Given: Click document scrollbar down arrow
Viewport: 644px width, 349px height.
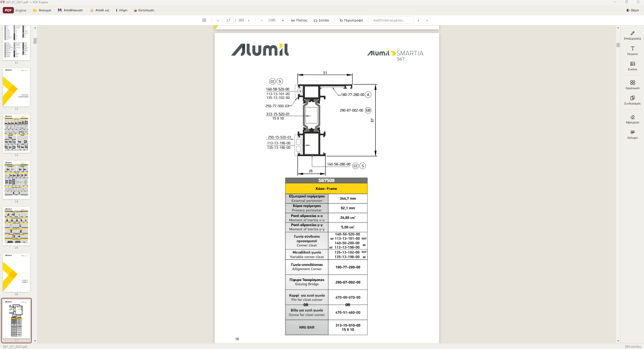Looking at the screenshot, I should (x=618, y=341).
